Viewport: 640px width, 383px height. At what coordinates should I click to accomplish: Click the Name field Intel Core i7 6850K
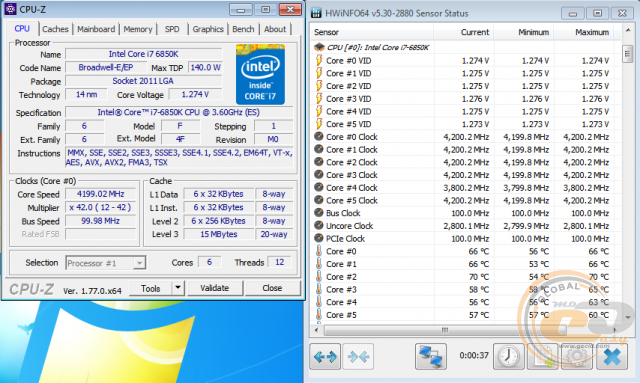pos(143,54)
